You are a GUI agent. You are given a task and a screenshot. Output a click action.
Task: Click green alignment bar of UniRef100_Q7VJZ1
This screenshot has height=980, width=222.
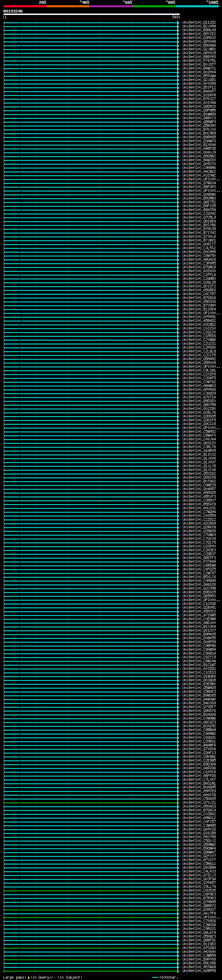pyautogui.click(x=91, y=803)
